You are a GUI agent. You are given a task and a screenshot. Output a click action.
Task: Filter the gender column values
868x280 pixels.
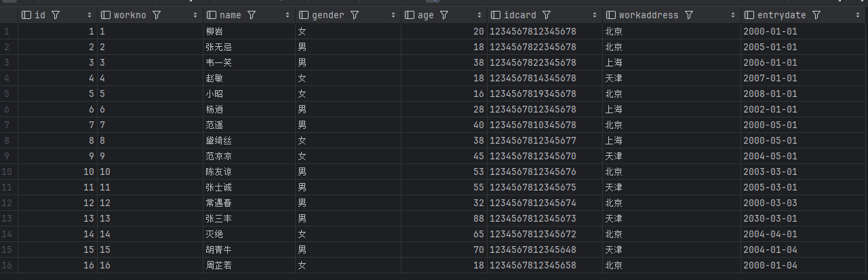tap(355, 15)
